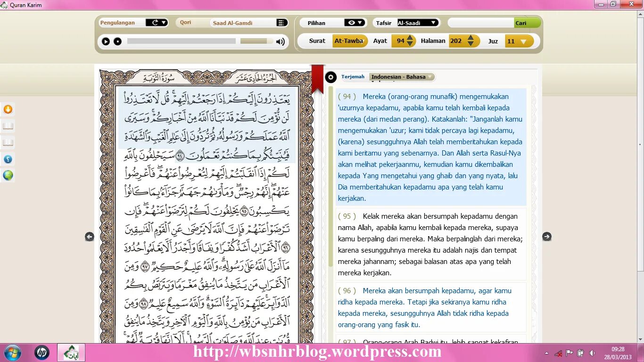Click the Halaman value field showing 202
The width and height of the screenshot is (644, 362).
[456, 41]
